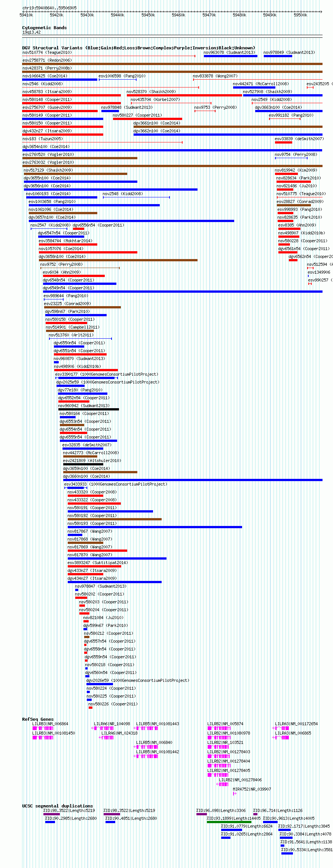
Task: Select gene label LILRA3|NM_001172654
Action: click(296, 724)
